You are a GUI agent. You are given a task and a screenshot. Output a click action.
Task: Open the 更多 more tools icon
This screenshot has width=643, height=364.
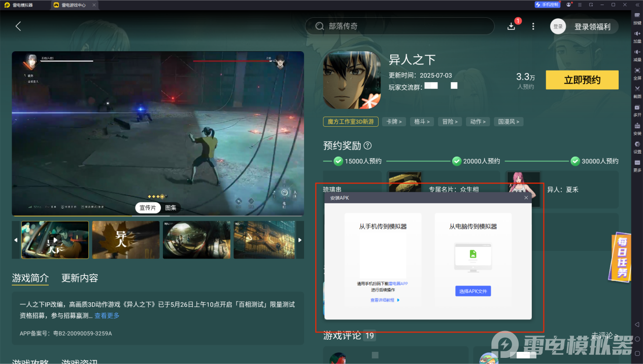(x=637, y=165)
